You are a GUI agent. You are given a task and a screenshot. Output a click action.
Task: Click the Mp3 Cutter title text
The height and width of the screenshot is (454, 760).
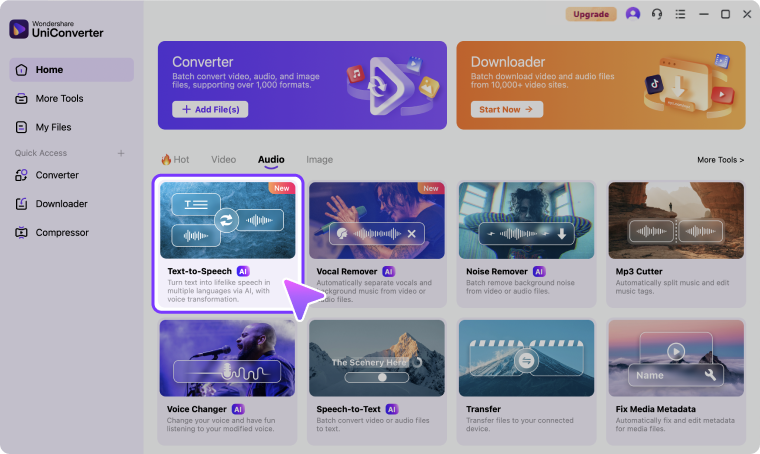(x=639, y=271)
